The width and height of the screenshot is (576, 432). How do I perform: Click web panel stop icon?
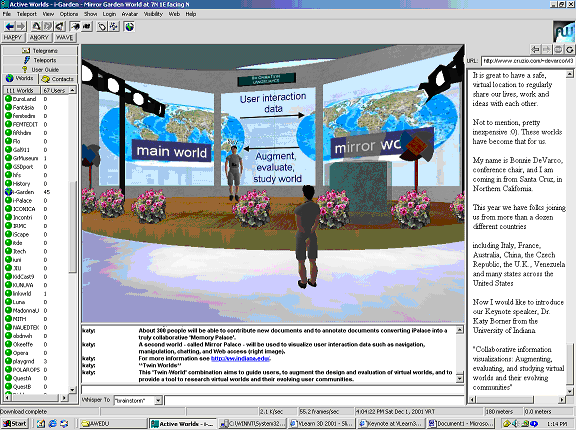tap(558, 49)
